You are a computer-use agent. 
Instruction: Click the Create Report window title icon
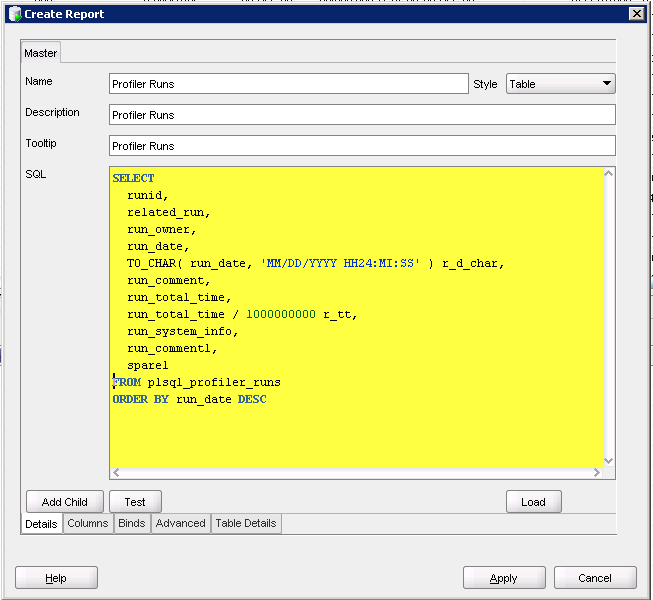[x=14, y=14]
